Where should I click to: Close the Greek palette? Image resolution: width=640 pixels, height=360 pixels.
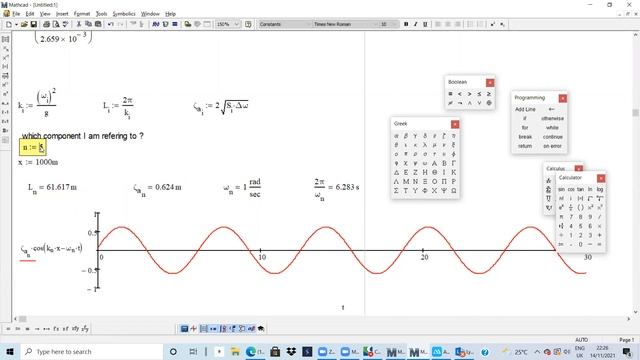coord(455,124)
